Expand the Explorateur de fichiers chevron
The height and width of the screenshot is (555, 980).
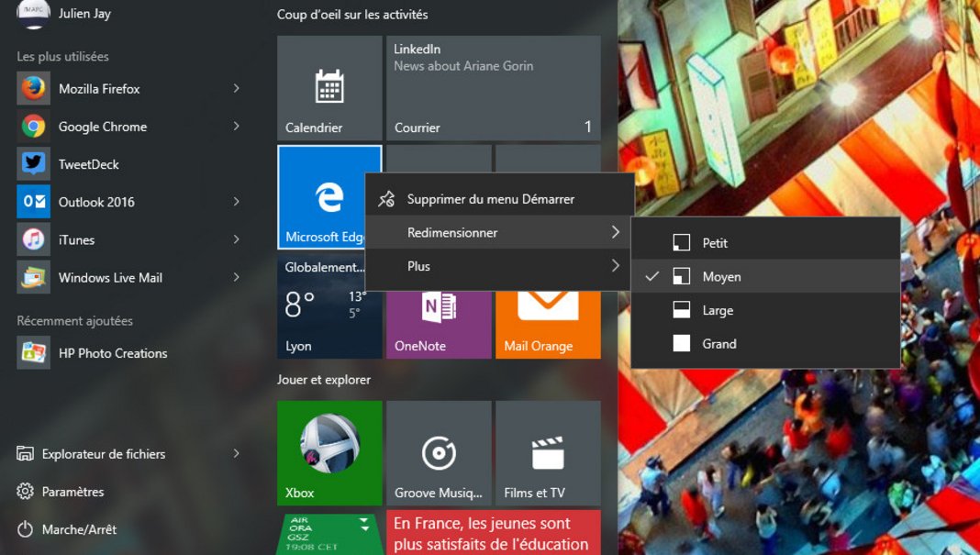236,453
